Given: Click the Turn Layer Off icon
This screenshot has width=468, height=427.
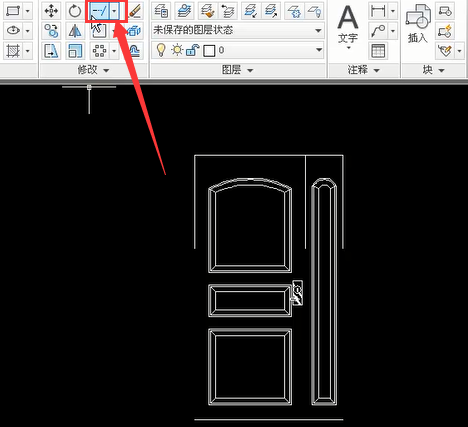Looking at the screenshot, I should click(314, 11).
